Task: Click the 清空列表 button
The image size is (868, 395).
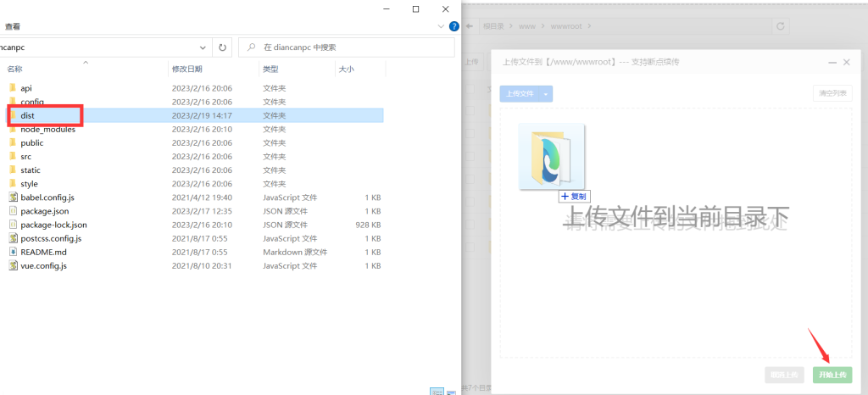Action: pyautogui.click(x=831, y=93)
